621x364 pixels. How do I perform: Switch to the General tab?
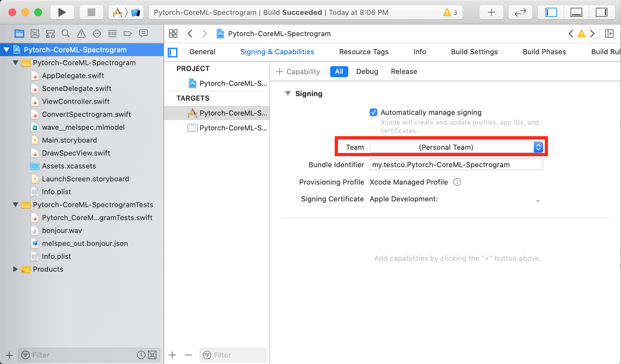tap(202, 52)
